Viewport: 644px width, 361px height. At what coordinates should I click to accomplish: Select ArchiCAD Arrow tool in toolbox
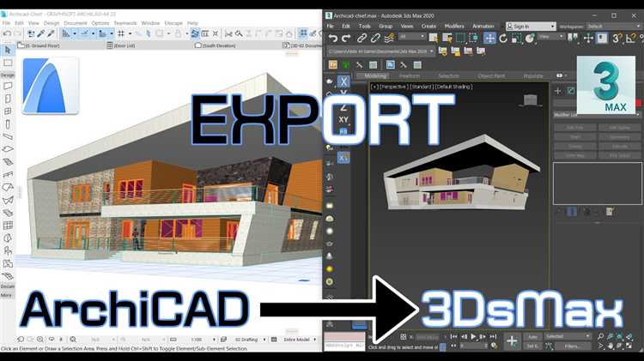[x=8, y=51]
